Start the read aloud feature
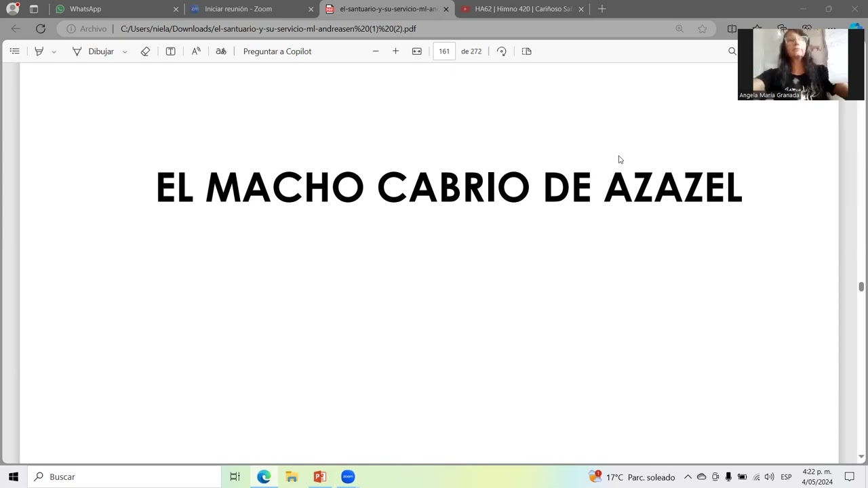 coord(196,52)
